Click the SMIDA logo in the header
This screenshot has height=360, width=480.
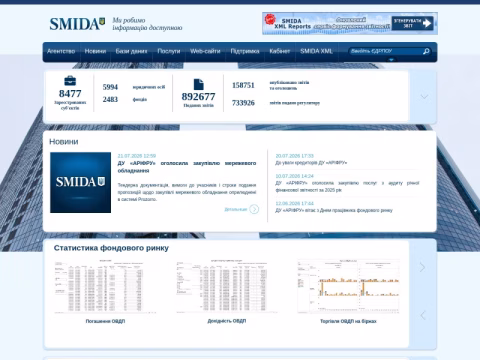tap(77, 24)
